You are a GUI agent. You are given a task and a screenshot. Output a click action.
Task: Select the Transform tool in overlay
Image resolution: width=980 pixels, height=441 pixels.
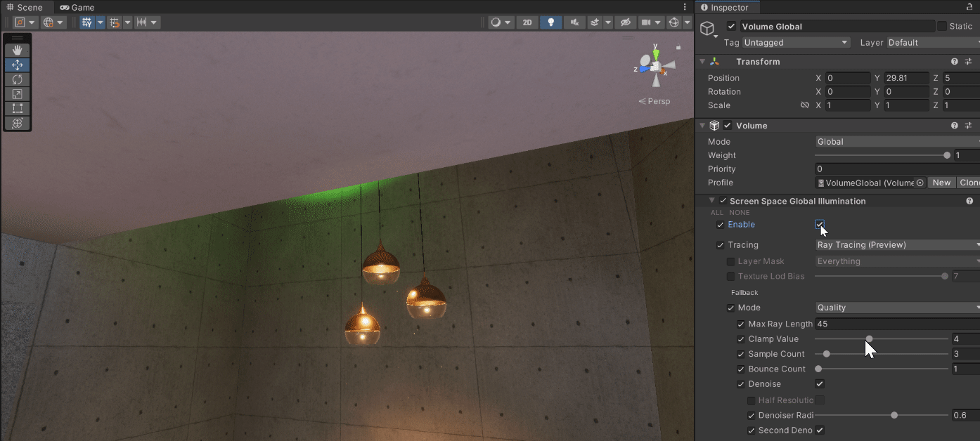point(18,124)
